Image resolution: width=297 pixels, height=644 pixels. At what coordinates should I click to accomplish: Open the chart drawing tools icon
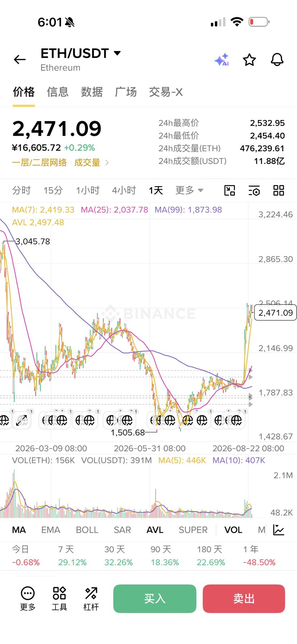[x=230, y=190]
